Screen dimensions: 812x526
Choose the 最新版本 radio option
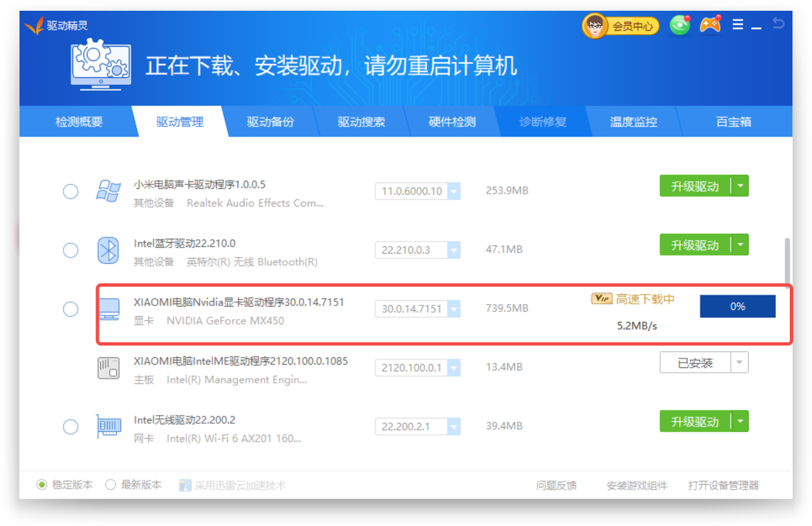[111, 485]
